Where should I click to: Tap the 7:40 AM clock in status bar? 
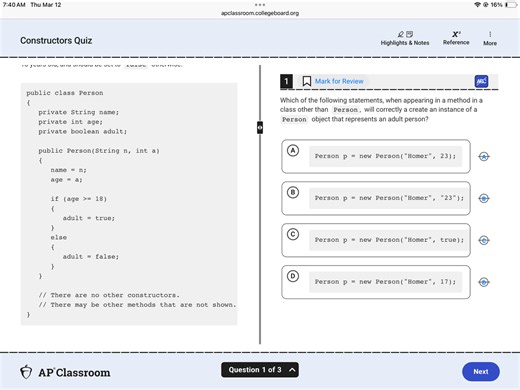(x=14, y=5)
